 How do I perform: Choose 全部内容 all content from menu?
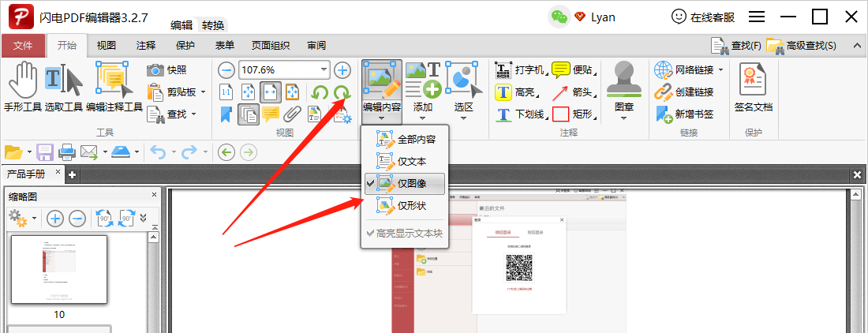405,140
